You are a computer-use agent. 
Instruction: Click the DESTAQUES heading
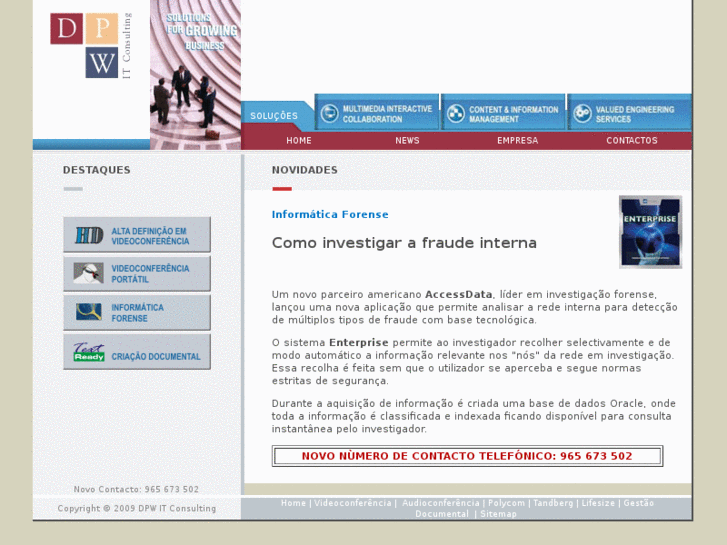96,170
